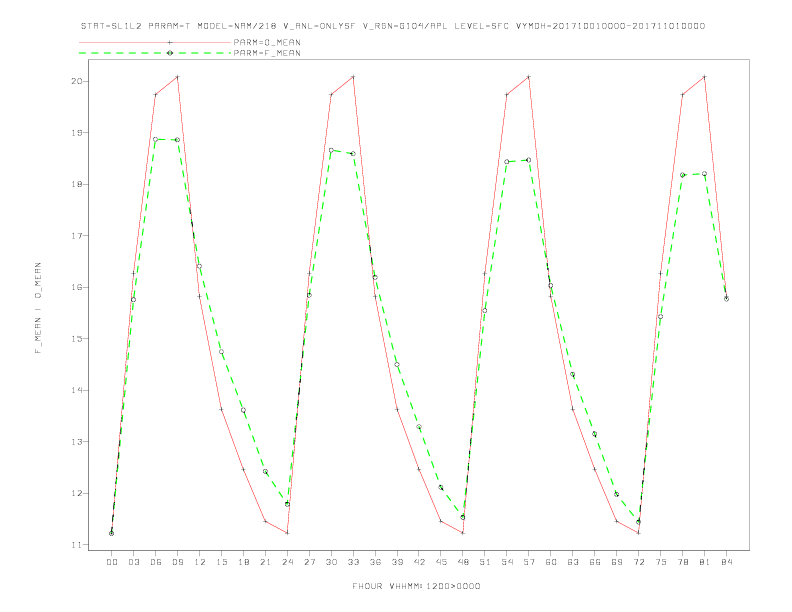This screenshot has width=792, height=612.
Task: Click x-axis tick label 78
Action: click(683, 562)
